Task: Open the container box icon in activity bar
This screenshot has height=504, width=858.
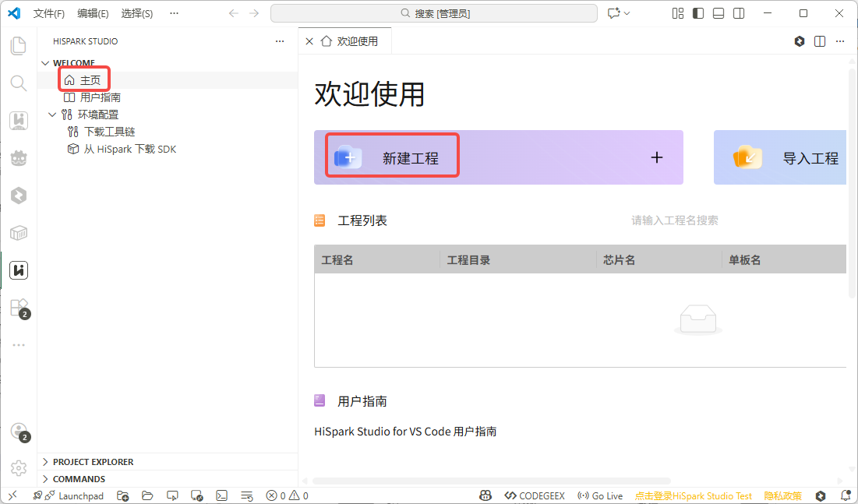Action: (x=19, y=233)
